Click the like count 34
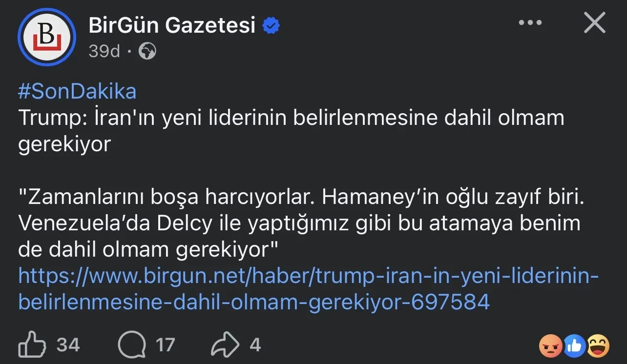The height and width of the screenshot is (364, 627). (68, 345)
